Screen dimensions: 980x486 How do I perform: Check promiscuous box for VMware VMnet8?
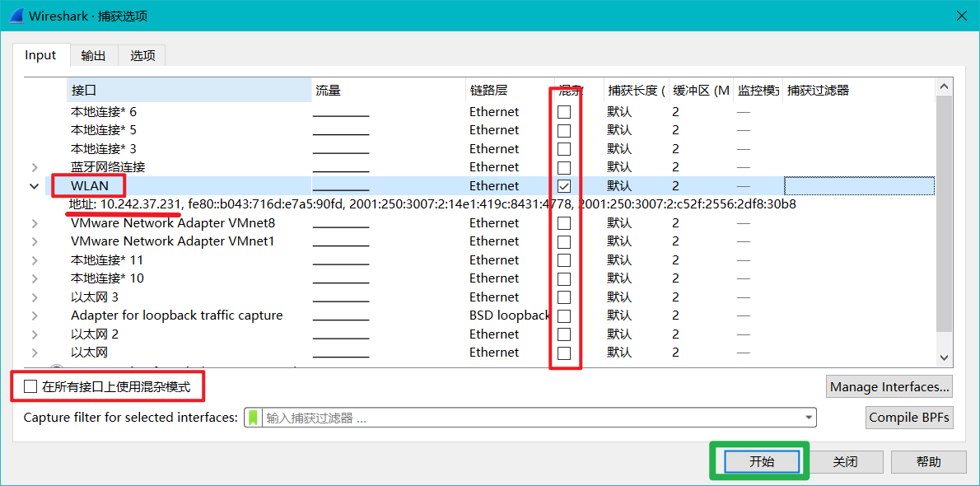click(564, 223)
